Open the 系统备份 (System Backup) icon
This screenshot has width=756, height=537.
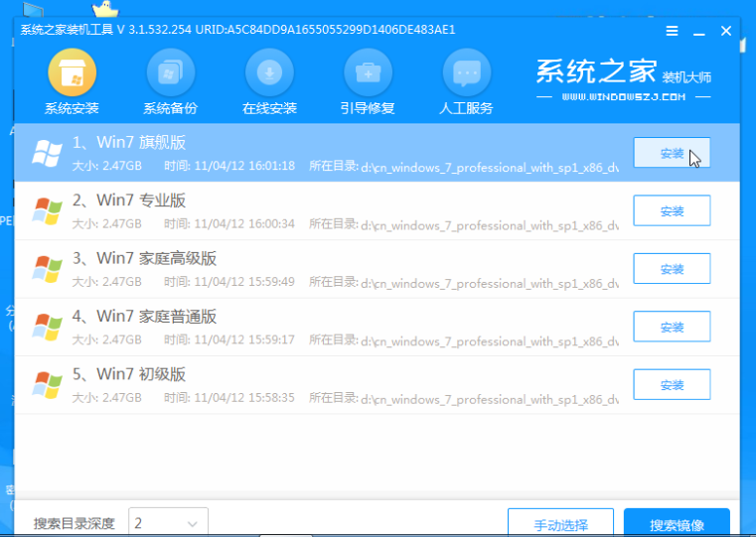pos(170,73)
